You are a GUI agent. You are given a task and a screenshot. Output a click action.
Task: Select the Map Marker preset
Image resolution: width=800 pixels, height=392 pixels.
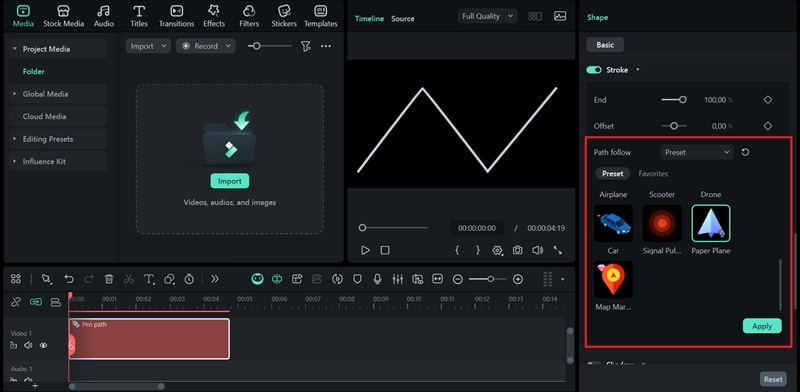[x=613, y=280]
